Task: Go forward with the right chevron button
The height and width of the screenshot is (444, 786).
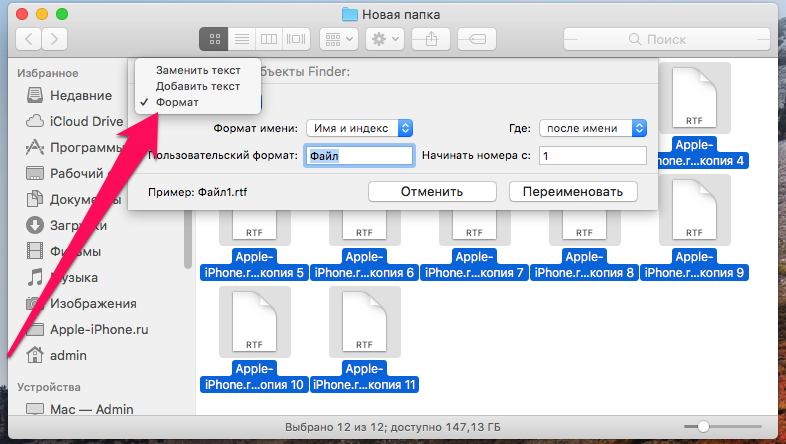Action: point(55,39)
